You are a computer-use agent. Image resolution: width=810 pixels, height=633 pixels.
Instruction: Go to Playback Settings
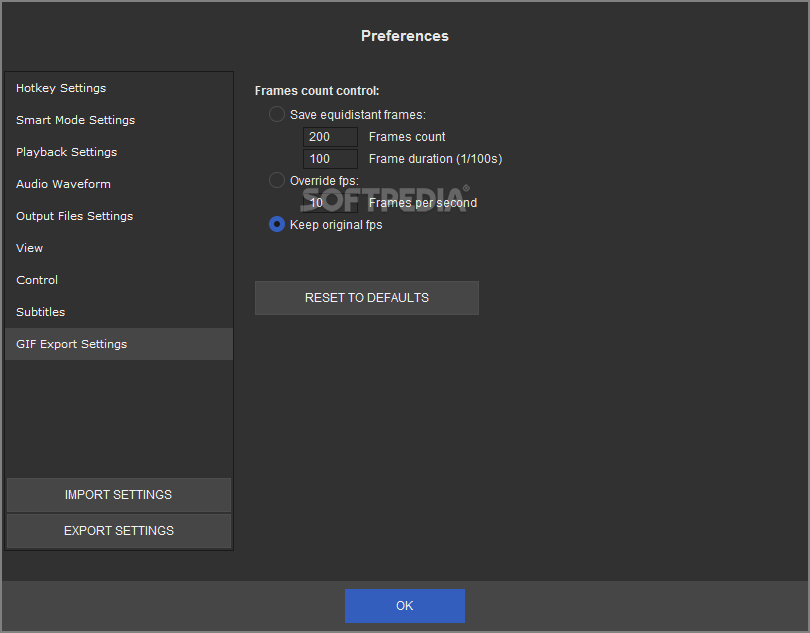click(119, 152)
